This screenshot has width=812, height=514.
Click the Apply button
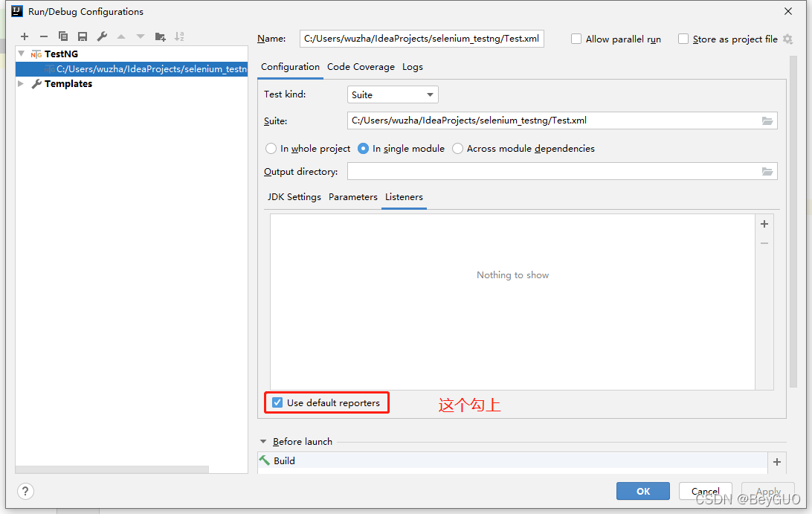[x=768, y=491]
